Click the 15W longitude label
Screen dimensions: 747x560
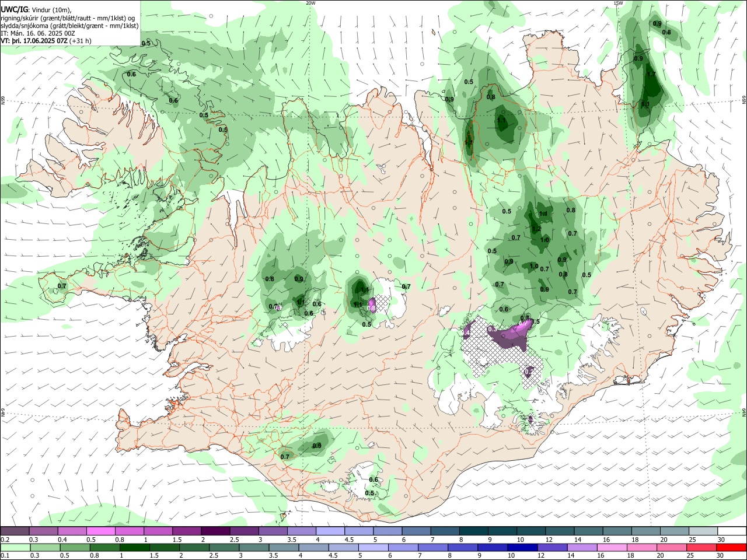tap(618, 3)
